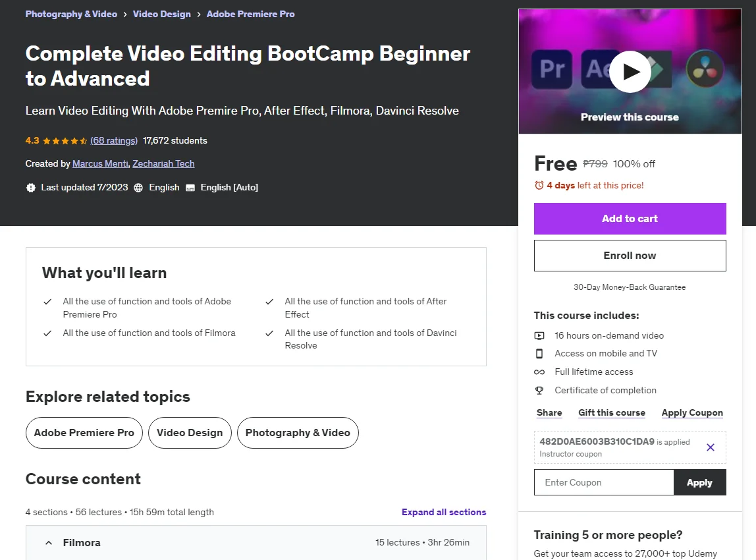Click the closed captions icon
The width and height of the screenshot is (756, 560).
pyautogui.click(x=190, y=188)
